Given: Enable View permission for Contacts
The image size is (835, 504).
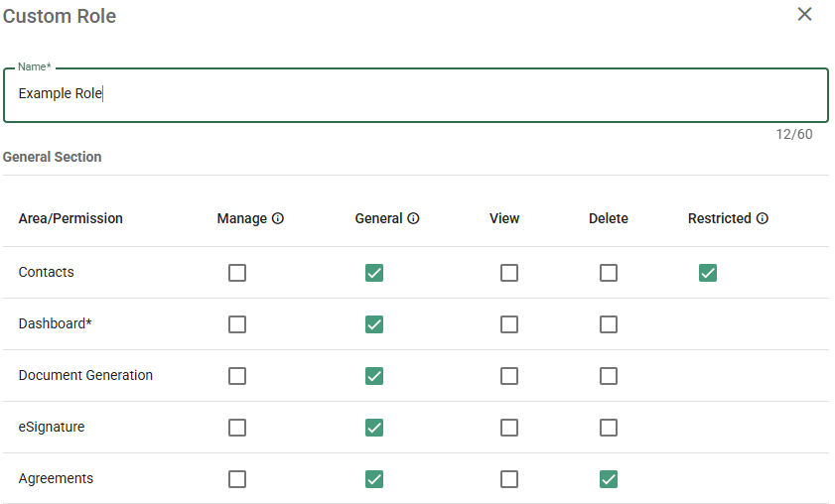Looking at the screenshot, I should [509, 273].
